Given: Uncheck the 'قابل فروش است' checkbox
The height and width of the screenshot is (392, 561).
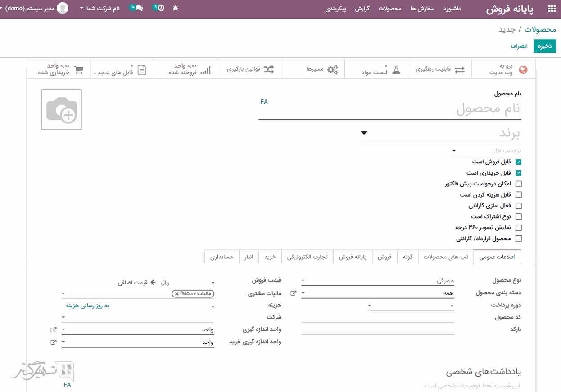Looking at the screenshot, I should coord(518,162).
